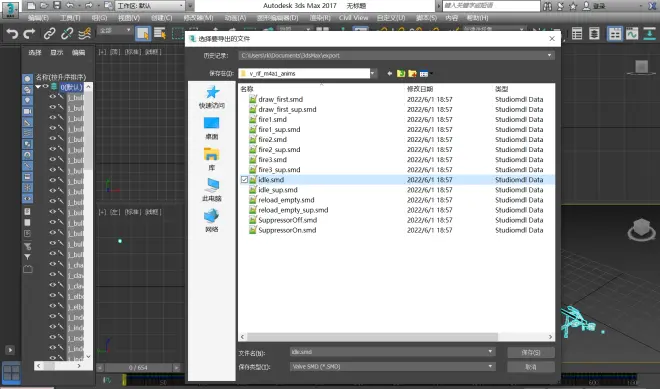Viewport: 660px width, 389px height.
Task: Click the Toggle Scene Explorer toolbar icon
Action: tap(577, 33)
